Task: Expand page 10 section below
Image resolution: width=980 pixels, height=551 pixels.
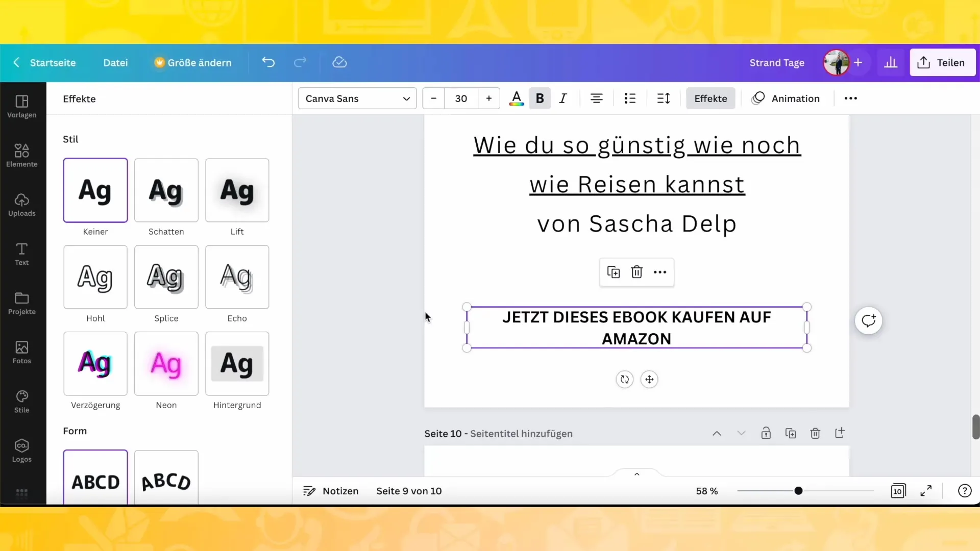Action: click(741, 433)
